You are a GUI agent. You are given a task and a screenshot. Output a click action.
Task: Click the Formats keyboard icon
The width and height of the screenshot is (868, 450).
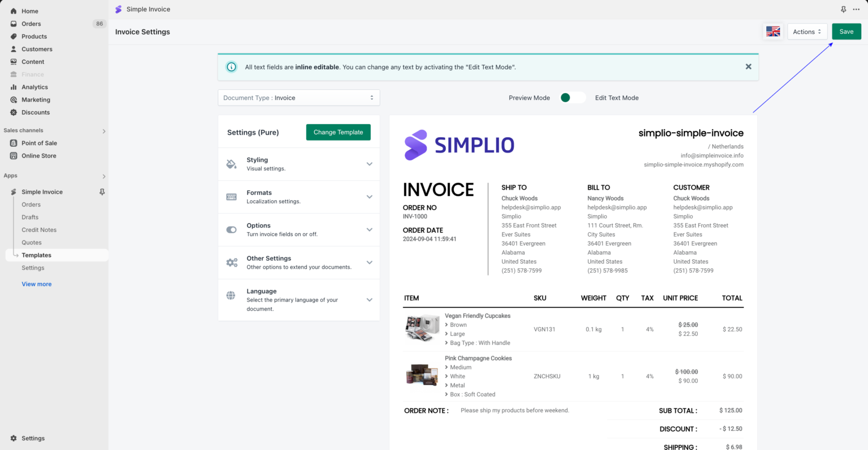coord(231,196)
